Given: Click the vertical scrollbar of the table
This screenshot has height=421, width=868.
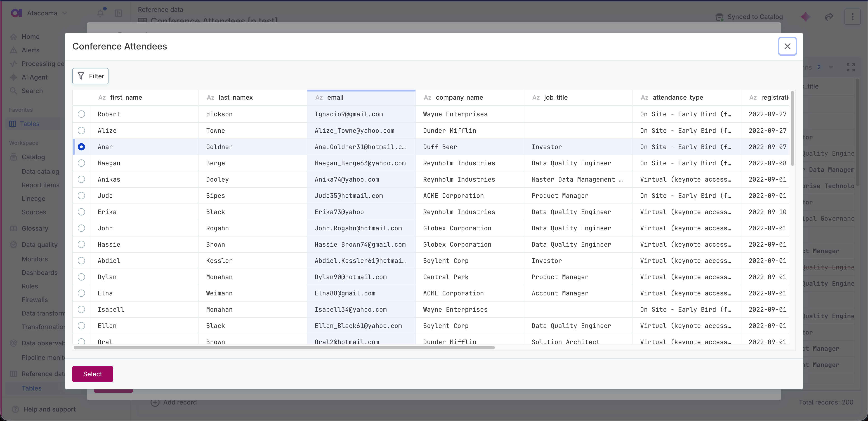Looking at the screenshot, I should click(793, 128).
